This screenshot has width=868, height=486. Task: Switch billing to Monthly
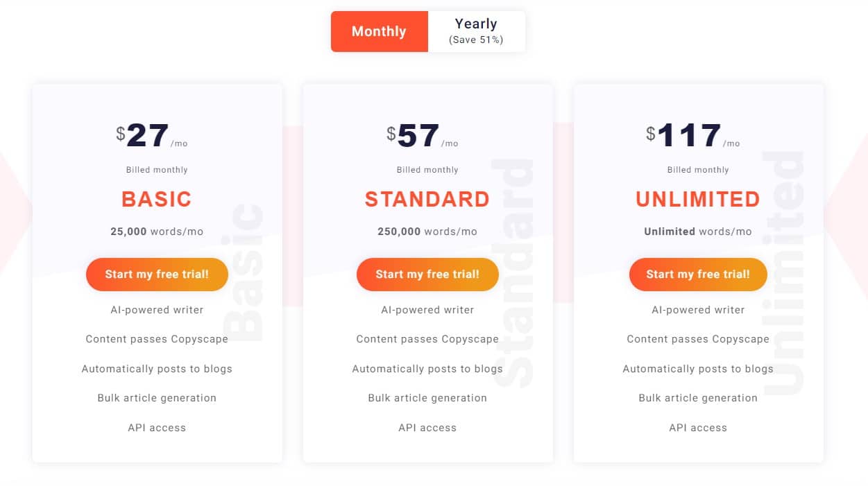pyautogui.click(x=379, y=31)
